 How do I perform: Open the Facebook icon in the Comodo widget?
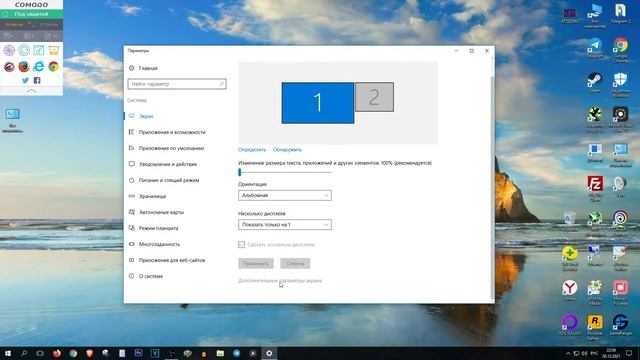pyautogui.click(x=37, y=80)
